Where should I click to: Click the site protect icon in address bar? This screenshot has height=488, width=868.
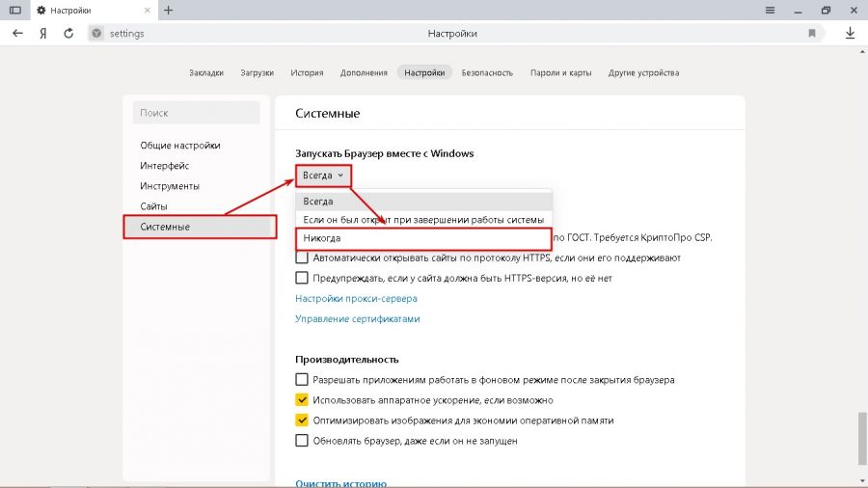96,33
